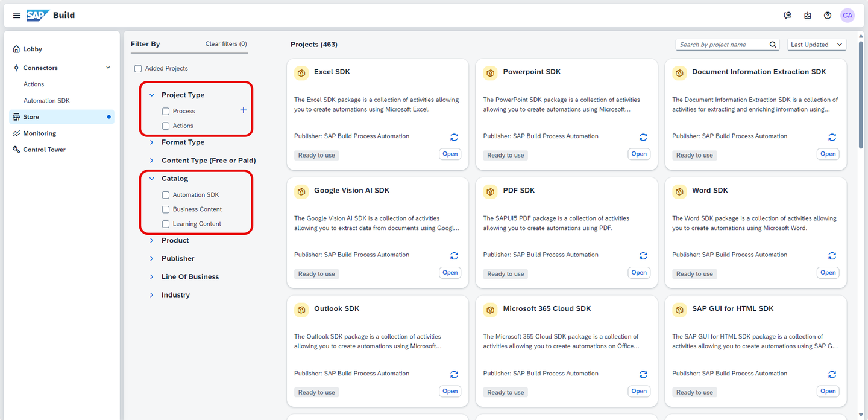The image size is (868, 420).
Task: Check the Actions filter checkbox
Action: [166, 126]
